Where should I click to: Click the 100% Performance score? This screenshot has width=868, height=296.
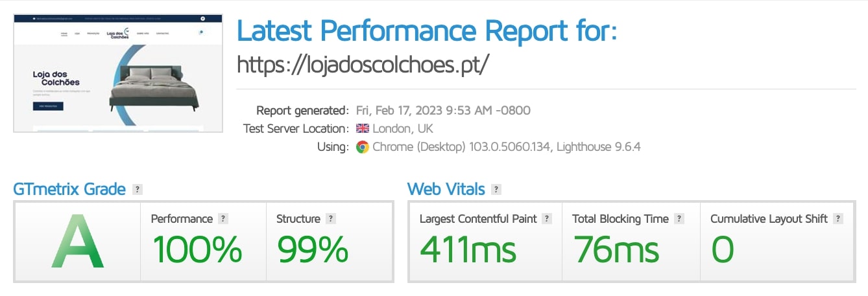click(x=197, y=249)
